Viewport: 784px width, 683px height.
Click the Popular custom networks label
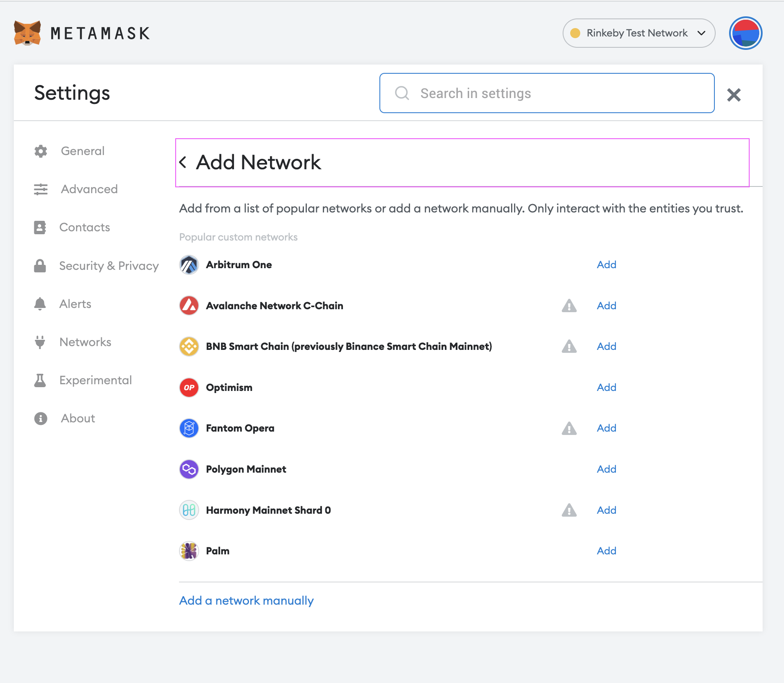pos(238,237)
